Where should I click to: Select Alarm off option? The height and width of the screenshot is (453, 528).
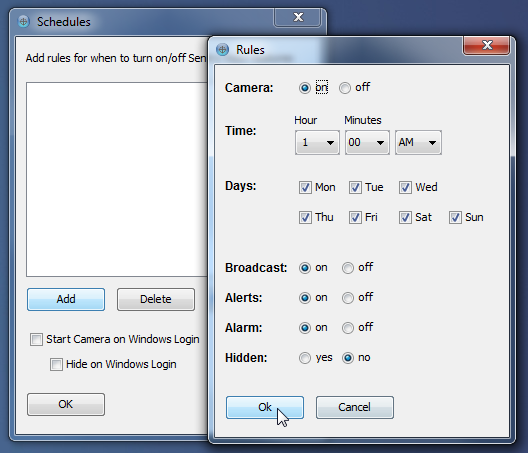click(348, 328)
